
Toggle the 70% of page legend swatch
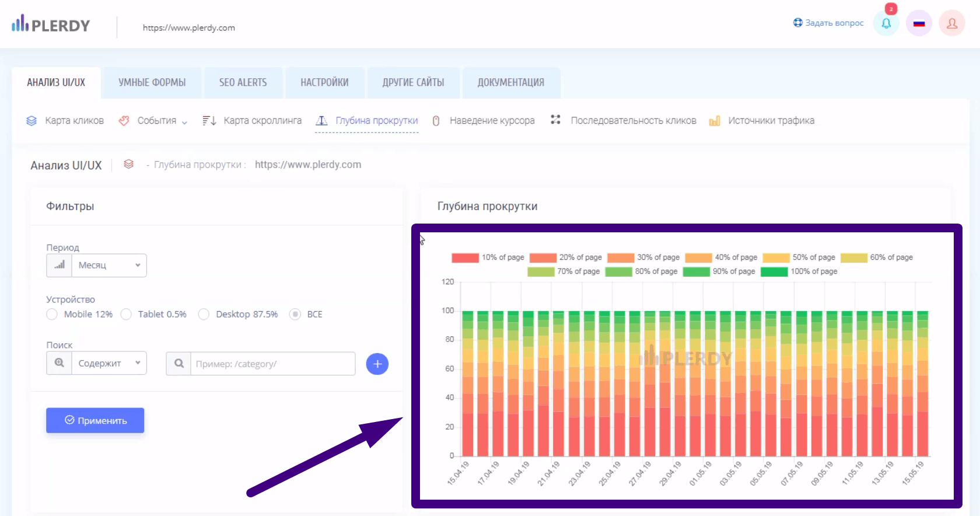click(541, 271)
